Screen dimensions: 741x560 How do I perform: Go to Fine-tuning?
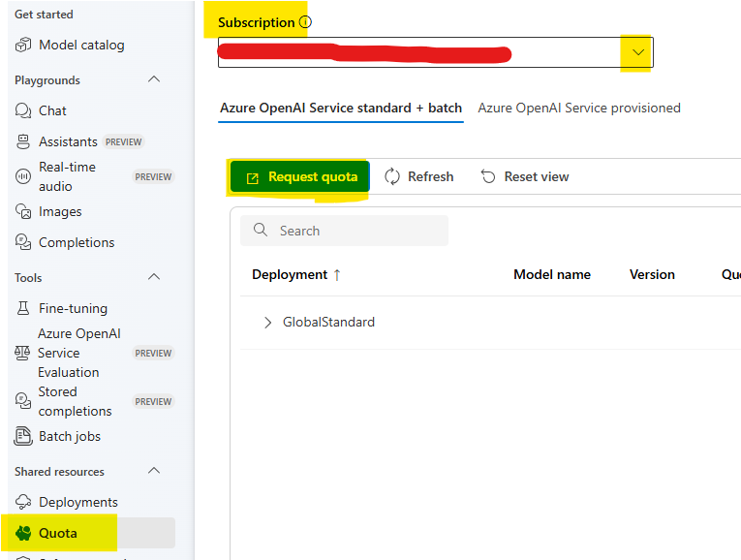coord(73,308)
